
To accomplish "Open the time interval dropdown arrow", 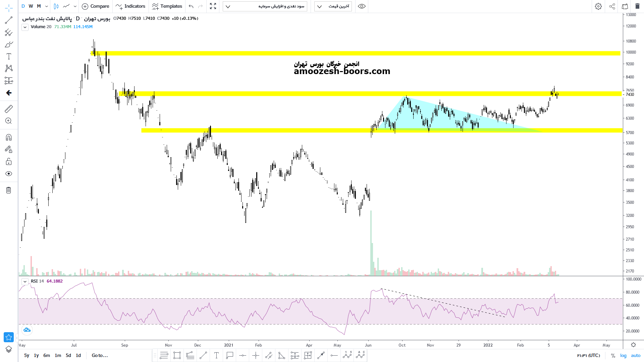I will point(47,6).
